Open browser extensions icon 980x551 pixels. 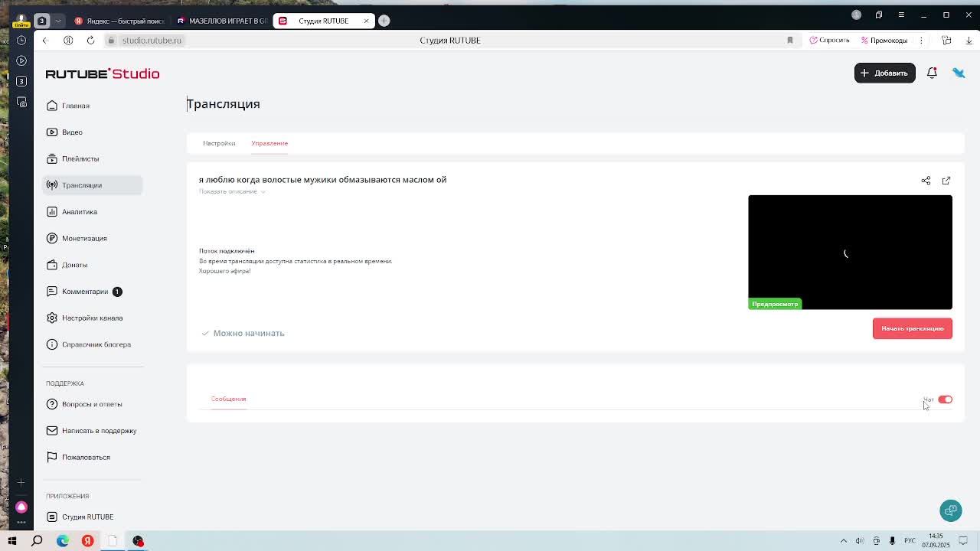[946, 40]
